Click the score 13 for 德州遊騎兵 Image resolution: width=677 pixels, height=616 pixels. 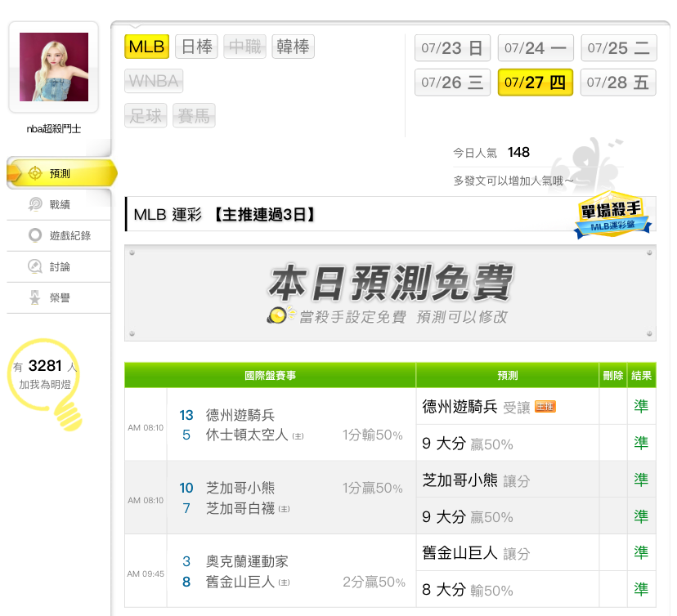pyautogui.click(x=186, y=415)
